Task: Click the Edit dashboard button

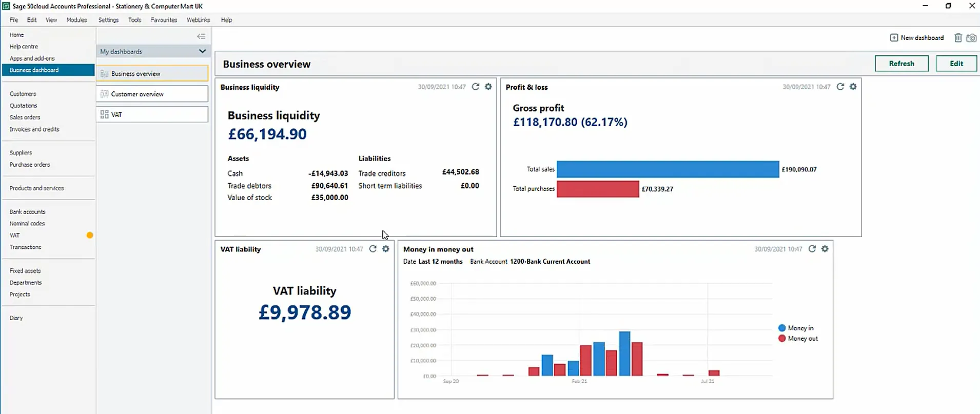Action: click(956, 64)
